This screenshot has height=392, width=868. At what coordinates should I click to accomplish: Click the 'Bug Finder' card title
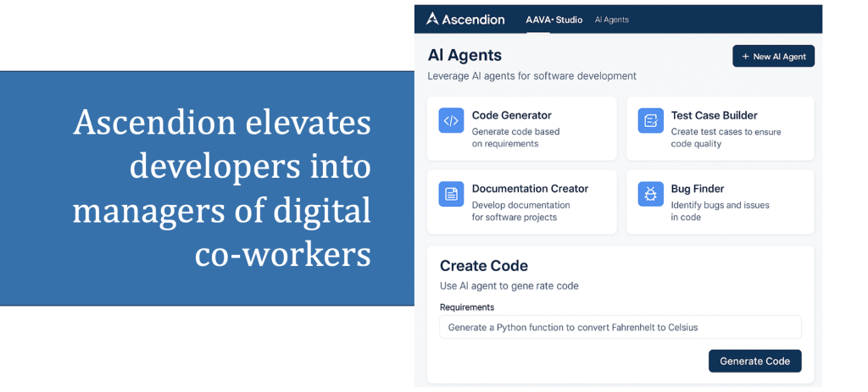pyautogui.click(x=698, y=189)
